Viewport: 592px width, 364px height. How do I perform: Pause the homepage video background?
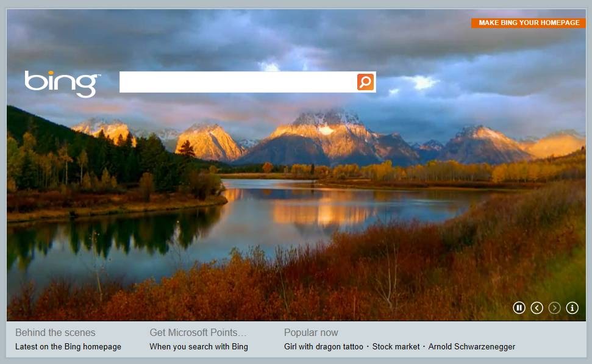519,308
